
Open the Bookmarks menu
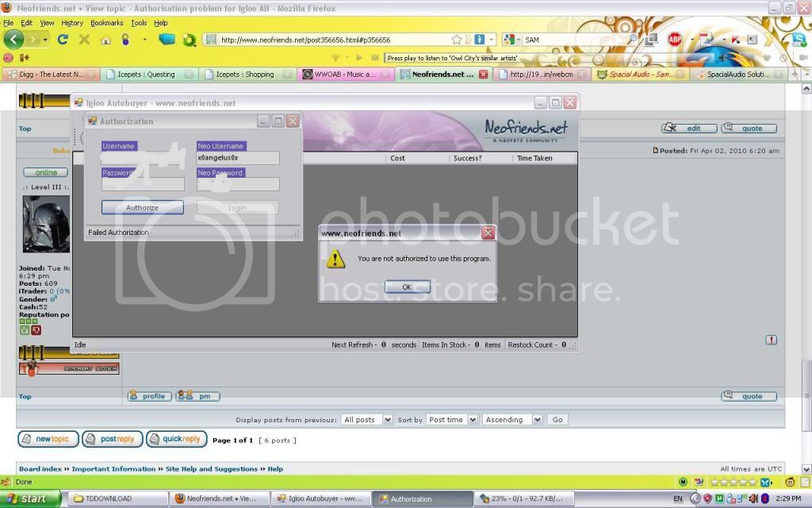(107, 23)
